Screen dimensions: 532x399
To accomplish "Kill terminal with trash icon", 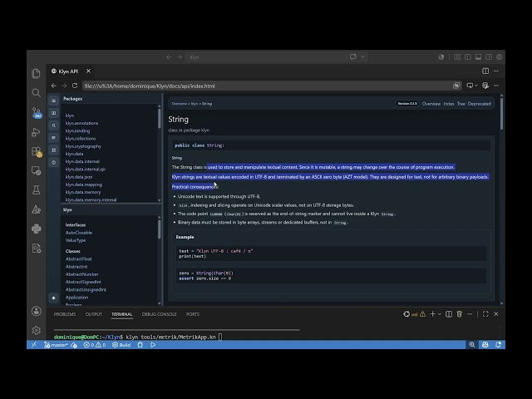I will tap(460, 314).
